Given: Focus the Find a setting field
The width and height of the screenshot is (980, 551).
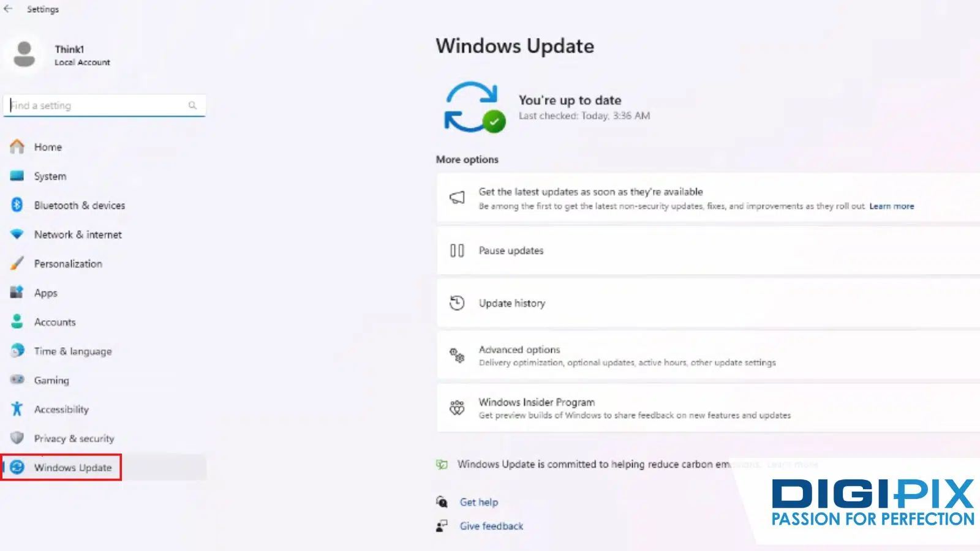Looking at the screenshot, I should (105, 105).
